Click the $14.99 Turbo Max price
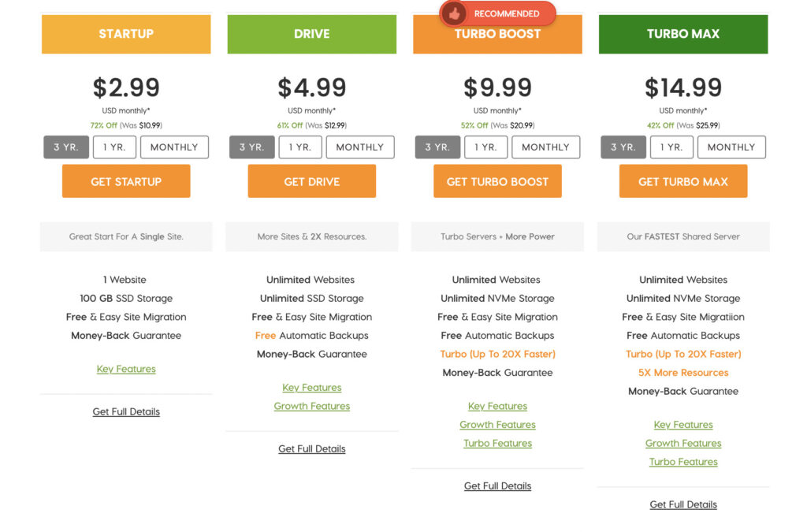Viewport: 807px width, 532px height. click(683, 87)
